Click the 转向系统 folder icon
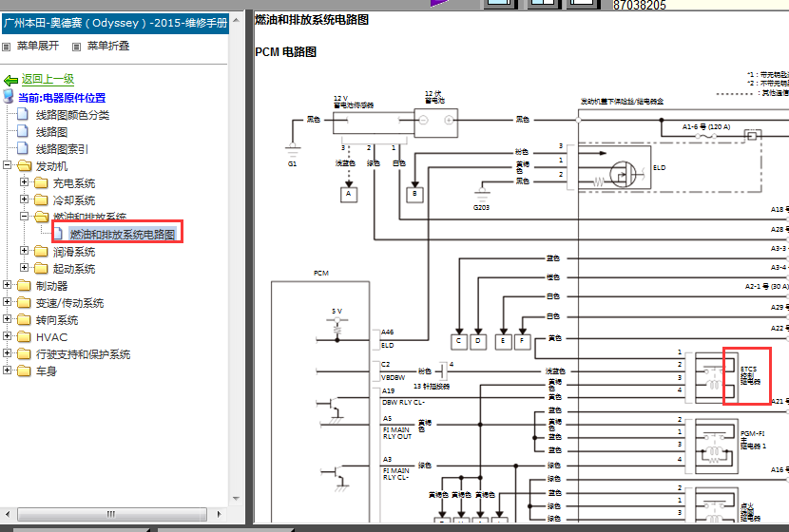This screenshot has width=789, height=532. 24,320
